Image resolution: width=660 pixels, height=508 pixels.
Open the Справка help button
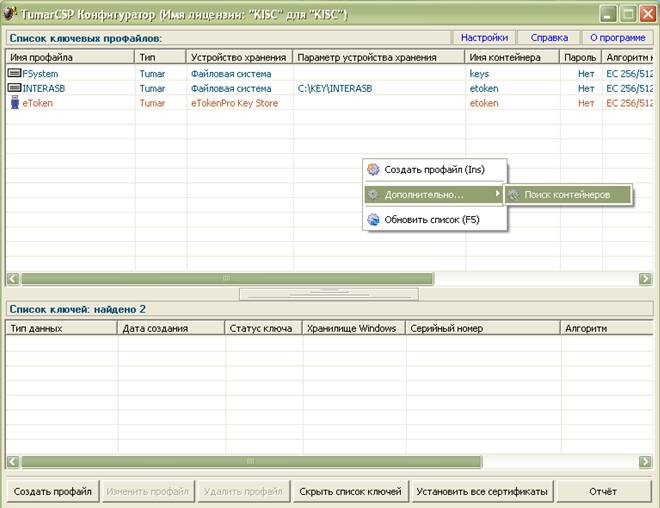(x=549, y=38)
